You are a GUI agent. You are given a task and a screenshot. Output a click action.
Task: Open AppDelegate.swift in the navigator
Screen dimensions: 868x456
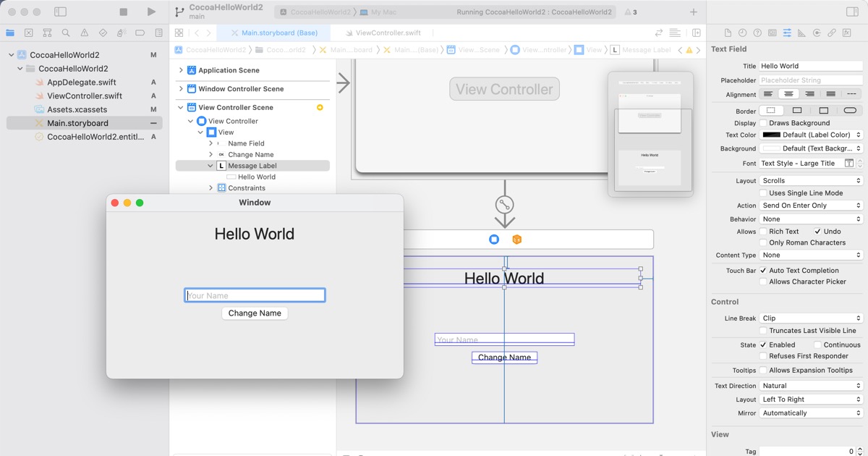click(x=82, y=83)
